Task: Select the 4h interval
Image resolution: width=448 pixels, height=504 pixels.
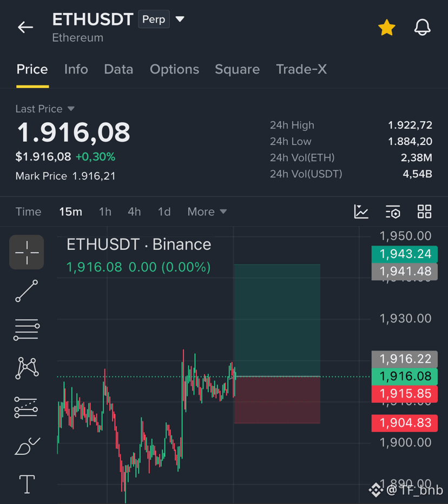Action: pos(134,212)
